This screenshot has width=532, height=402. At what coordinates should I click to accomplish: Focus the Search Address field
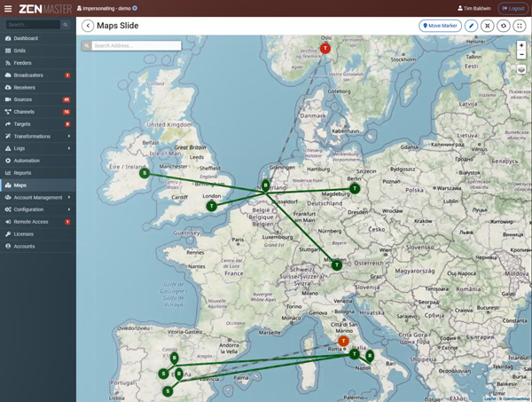pos(137,45)
